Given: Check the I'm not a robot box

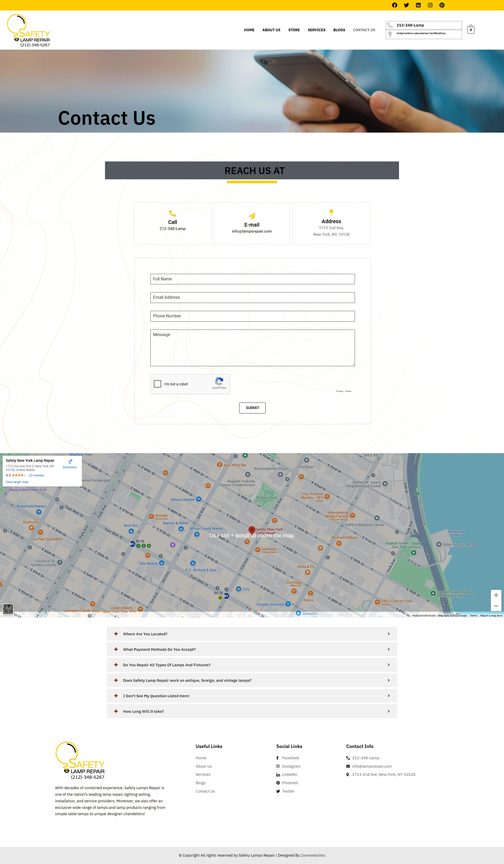Looking at the screenshot, I should point(157,384).
